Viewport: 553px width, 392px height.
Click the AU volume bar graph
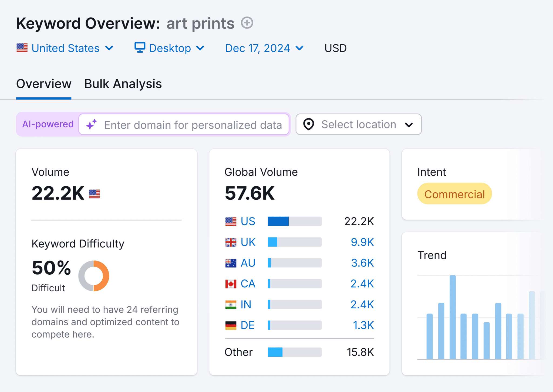(x=294, y=263)
